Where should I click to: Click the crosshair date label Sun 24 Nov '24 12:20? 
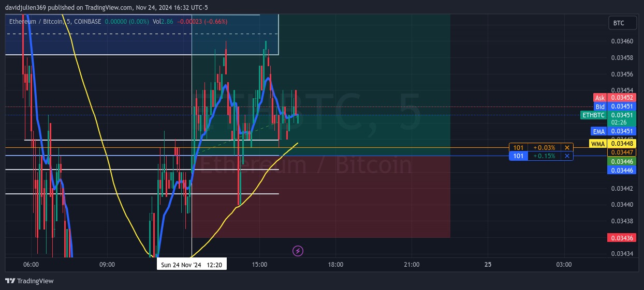[192, 265]
